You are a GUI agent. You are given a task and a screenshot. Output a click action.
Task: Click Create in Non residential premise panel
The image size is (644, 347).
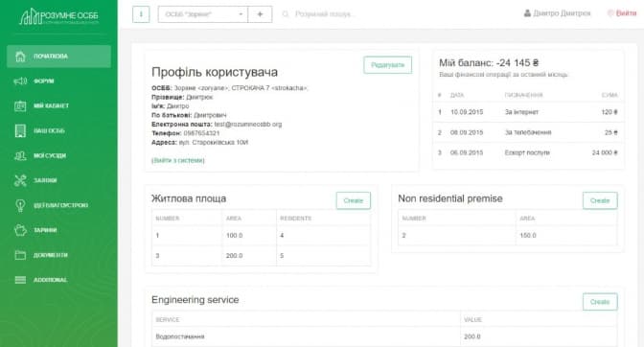click(x=600, y=200)
